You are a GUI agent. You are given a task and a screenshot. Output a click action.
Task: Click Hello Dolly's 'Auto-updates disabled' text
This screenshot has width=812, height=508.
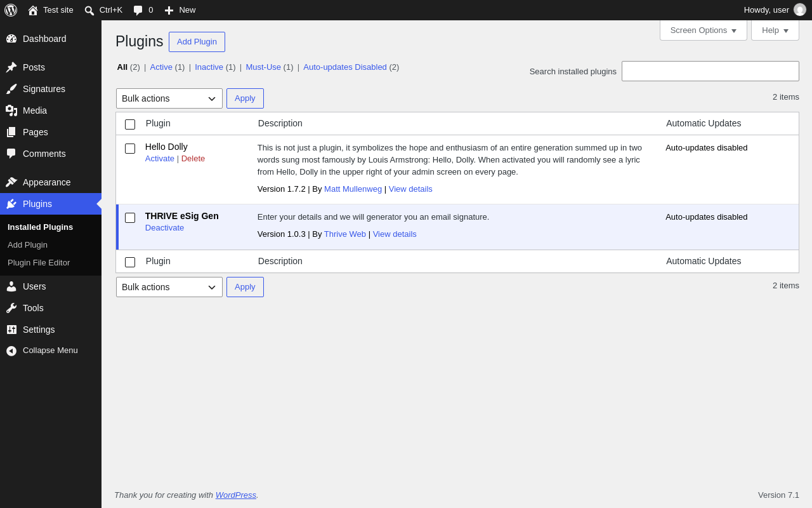point(707,148)
